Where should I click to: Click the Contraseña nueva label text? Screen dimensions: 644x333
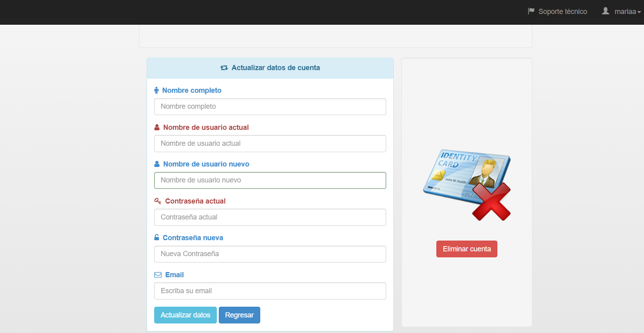pyautogui.click(x=193, y=238)
